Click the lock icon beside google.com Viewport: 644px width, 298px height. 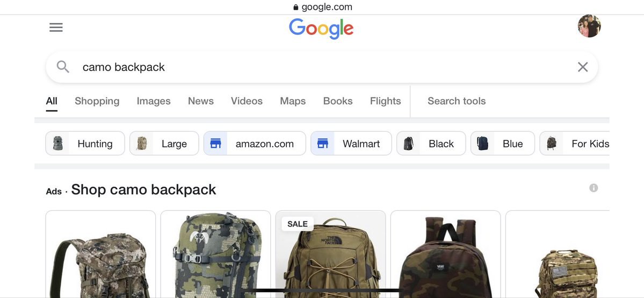coord(296,7)
